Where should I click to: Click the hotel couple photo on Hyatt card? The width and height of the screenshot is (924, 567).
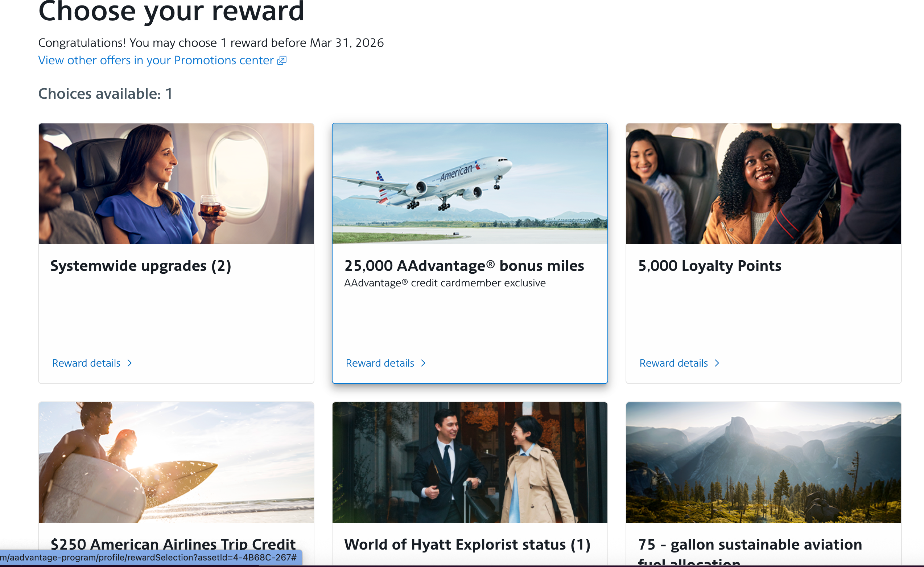point(470,462)
